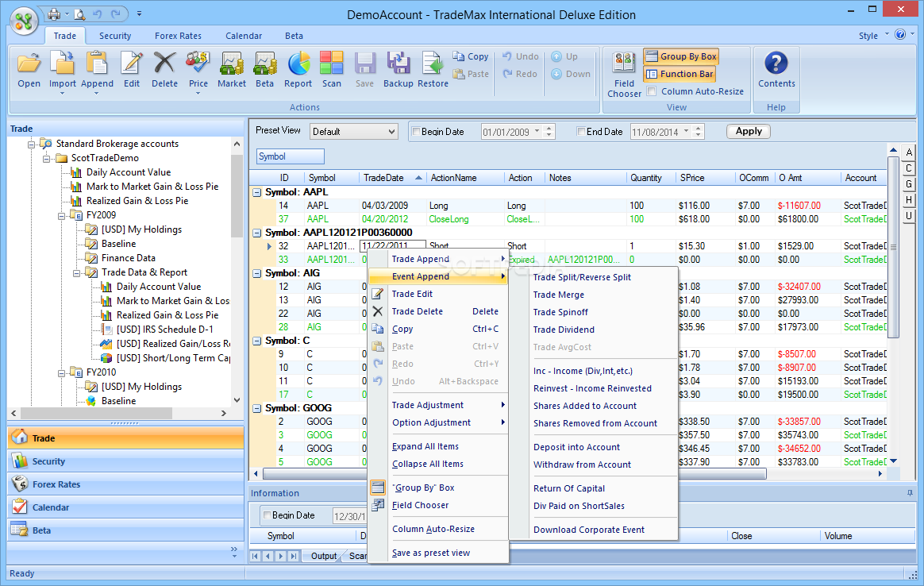924x586 pixels.
Task: Switch to the Forex Rates ribbon tab
Action: point(178,36)
